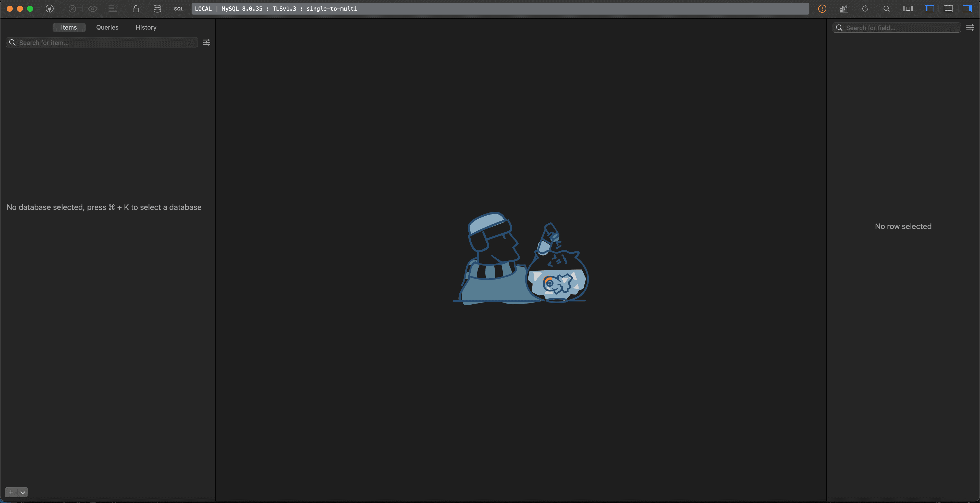Open the metrics chart icon
Screen dimensions: 980x503
pyautogui.click(x=843, y=8)
